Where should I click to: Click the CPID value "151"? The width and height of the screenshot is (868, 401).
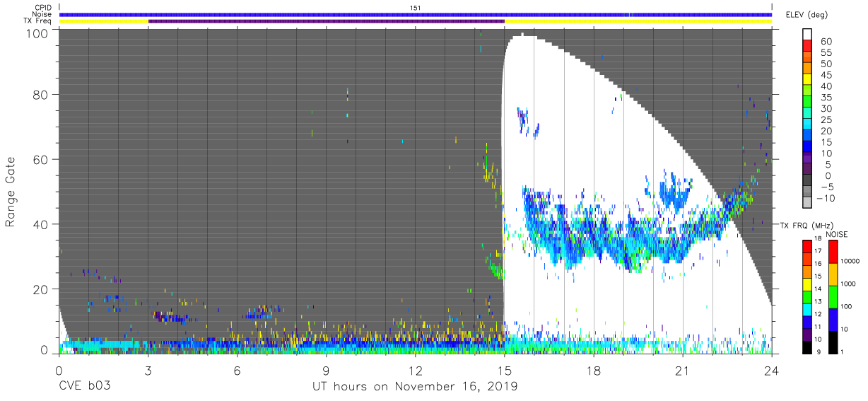416,7
